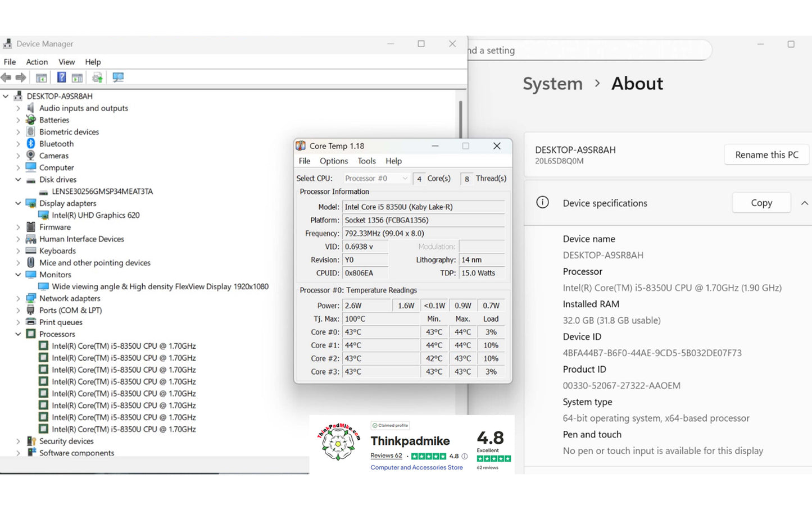Open the Reviews 62 link
The image size is (812, 510).
coord(386,456)
